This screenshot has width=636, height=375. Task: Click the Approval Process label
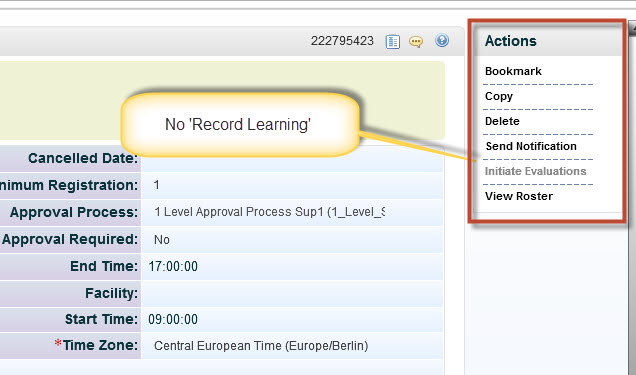74,212
